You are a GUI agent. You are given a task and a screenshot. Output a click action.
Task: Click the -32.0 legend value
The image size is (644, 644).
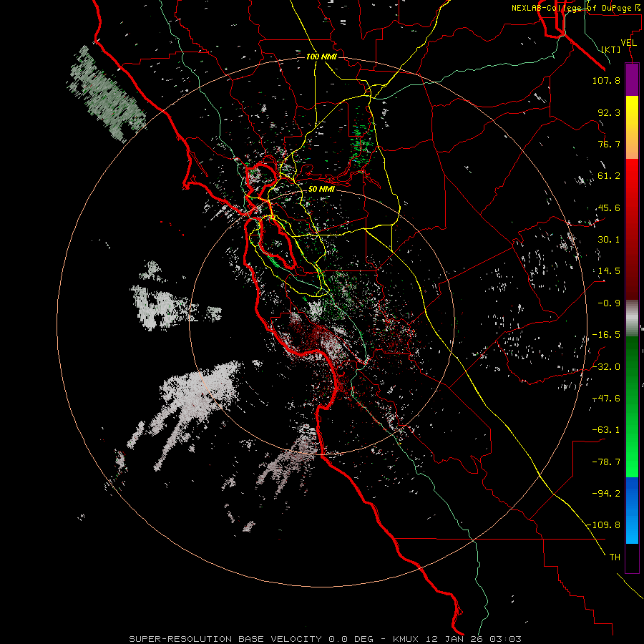606,367
